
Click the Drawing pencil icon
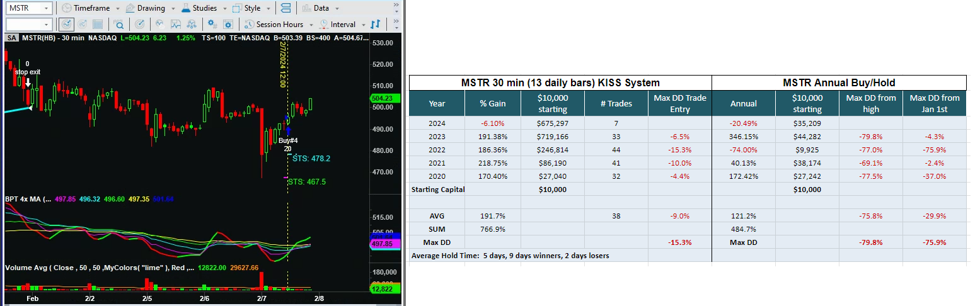(130, 8)
